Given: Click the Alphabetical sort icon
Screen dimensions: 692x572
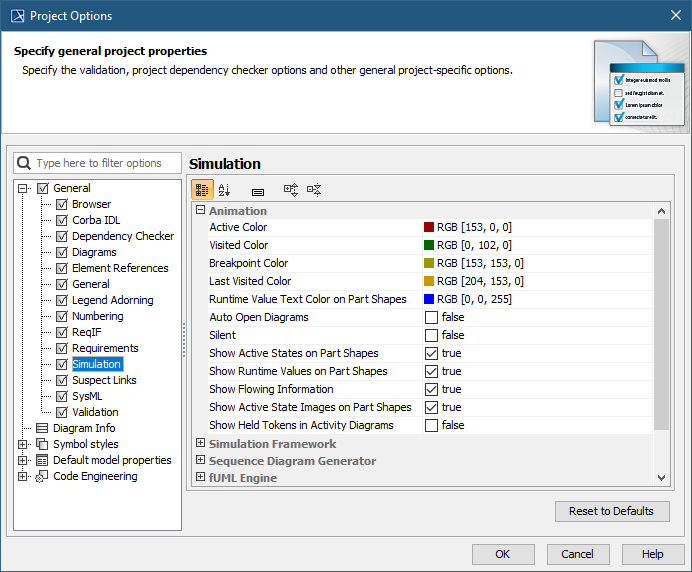Looking at the screenshot, I should [x=224, y=190].
